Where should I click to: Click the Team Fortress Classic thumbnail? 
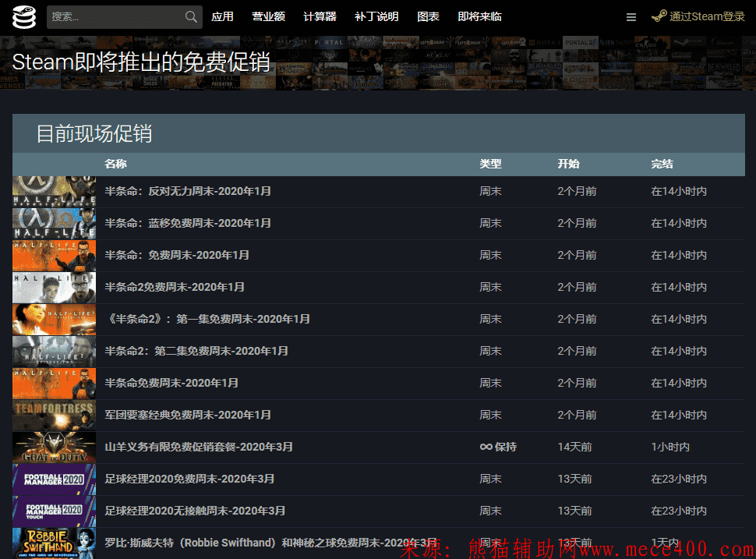point(54,416)
